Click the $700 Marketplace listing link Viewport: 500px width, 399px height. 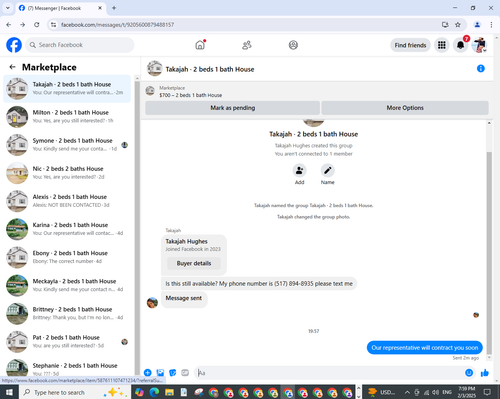190,95
